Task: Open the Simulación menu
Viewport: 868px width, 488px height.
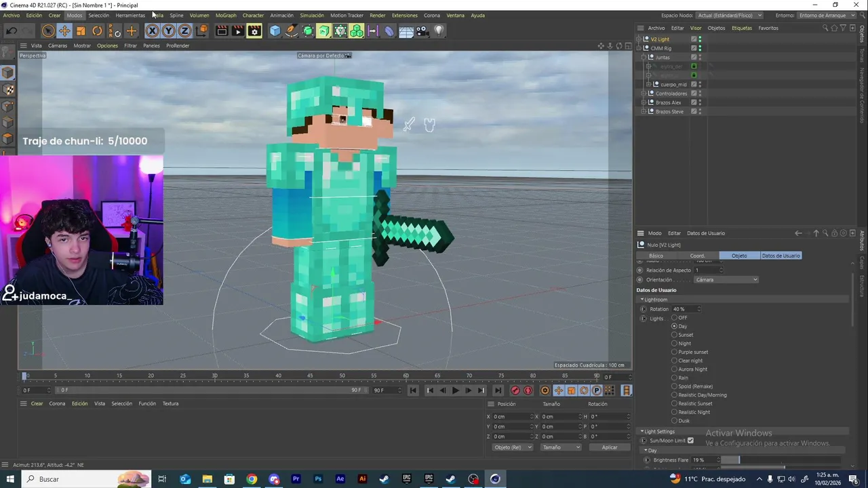Action: click(x=312, y=15)
